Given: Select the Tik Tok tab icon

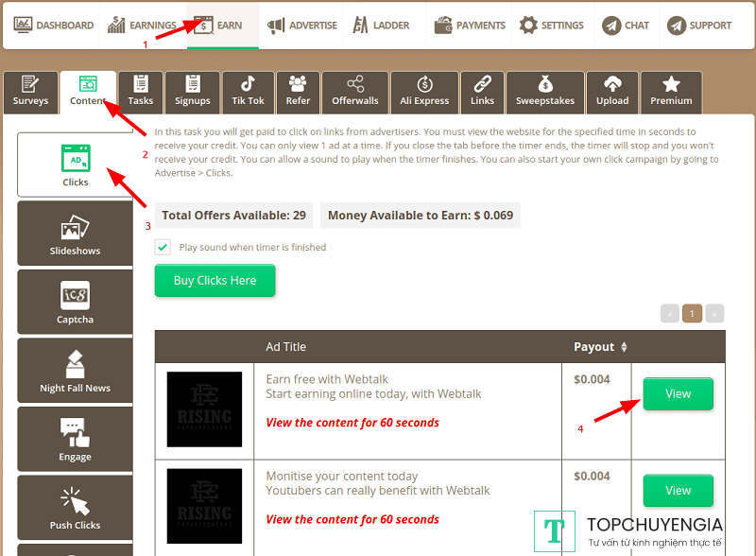Looking at the screenshot, I should point(248,85).
